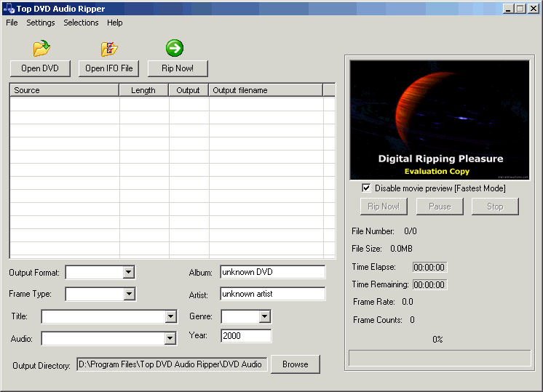Click the green arrow Rip Now icon
Viewport: 543px width, 392px height.
coord(175,48)
